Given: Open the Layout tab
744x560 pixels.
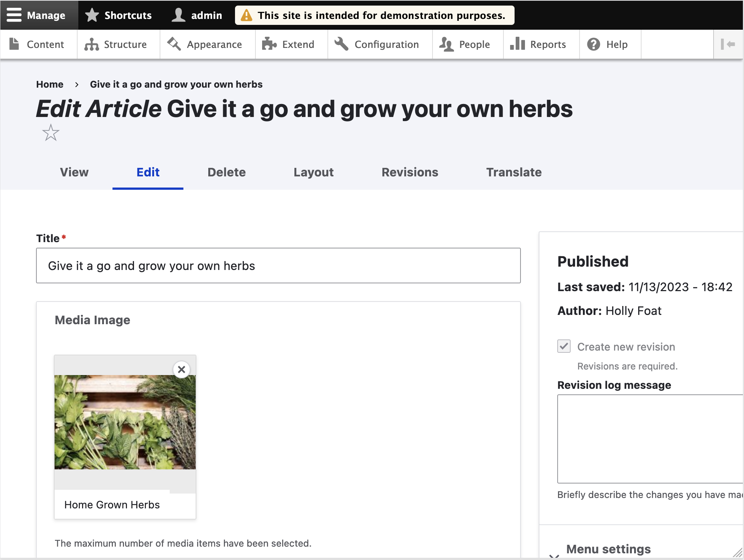Looking at the screenshot, I should tap(313, 172).
